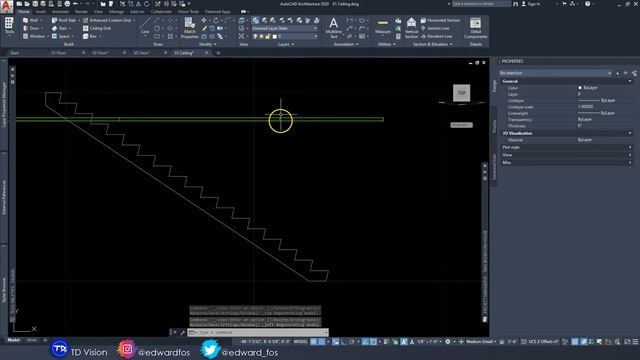
Task: Toggle the layer on/off lightbulb icon
Action: [256, 36]
